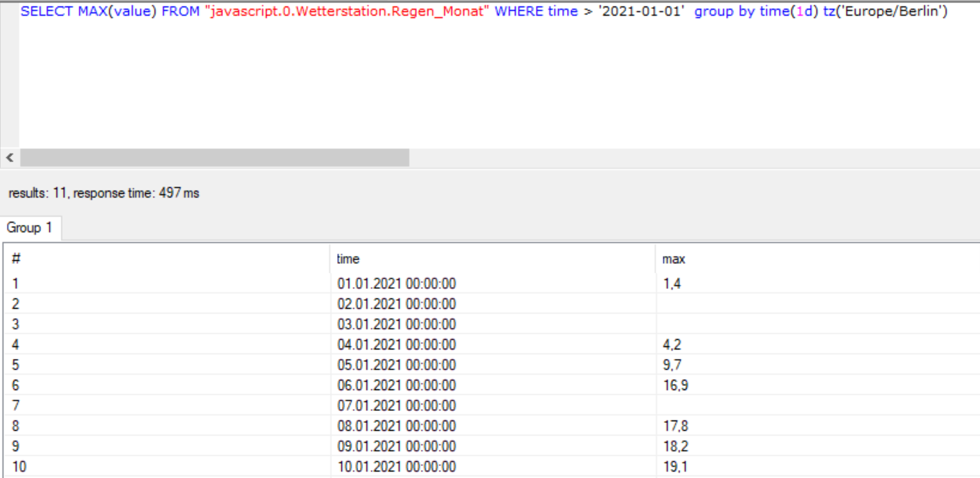The height and width of the screenshot is (478, 980).
Task: Click the horizontal scrollbar thumb under the query
Action: pos(214,157)
